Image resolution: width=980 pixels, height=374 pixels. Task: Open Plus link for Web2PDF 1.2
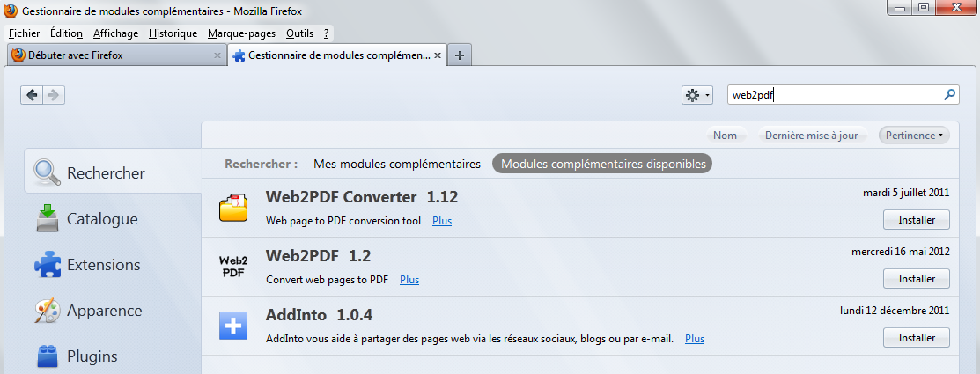(x=409, y=280)
